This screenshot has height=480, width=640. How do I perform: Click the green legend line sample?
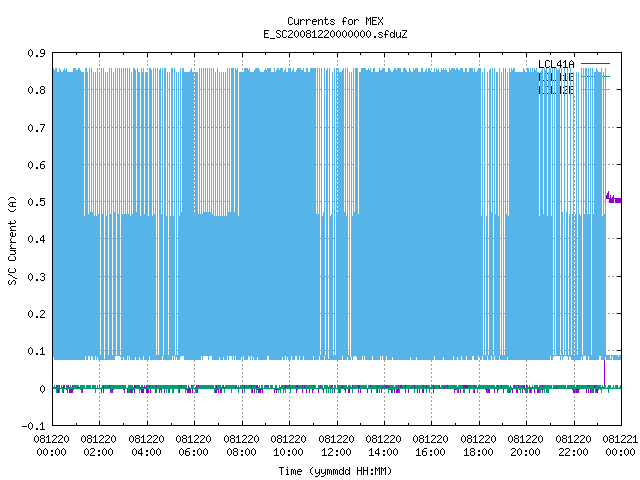pos(595,76)
